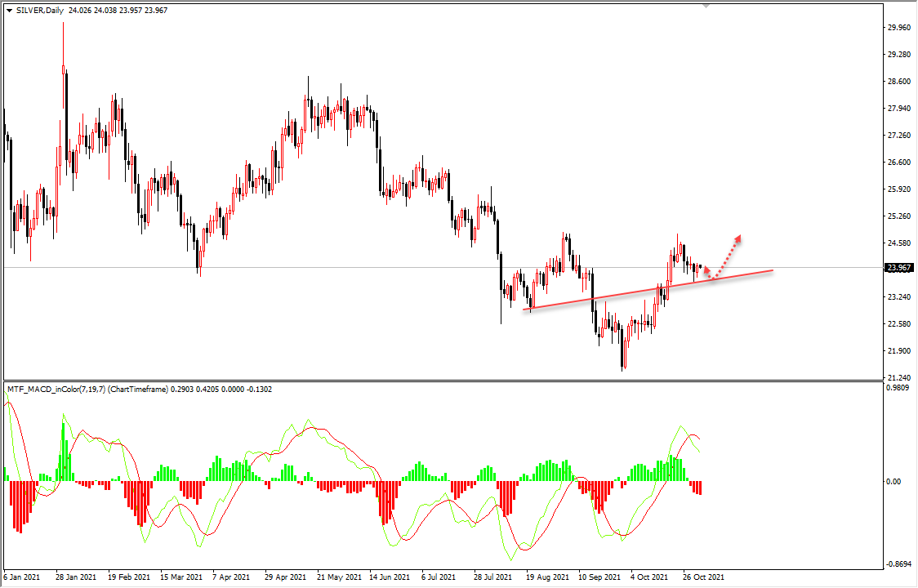918x588 pixels.
Task: Click the SILVER,Daily chart title
Action: point(40,10)
